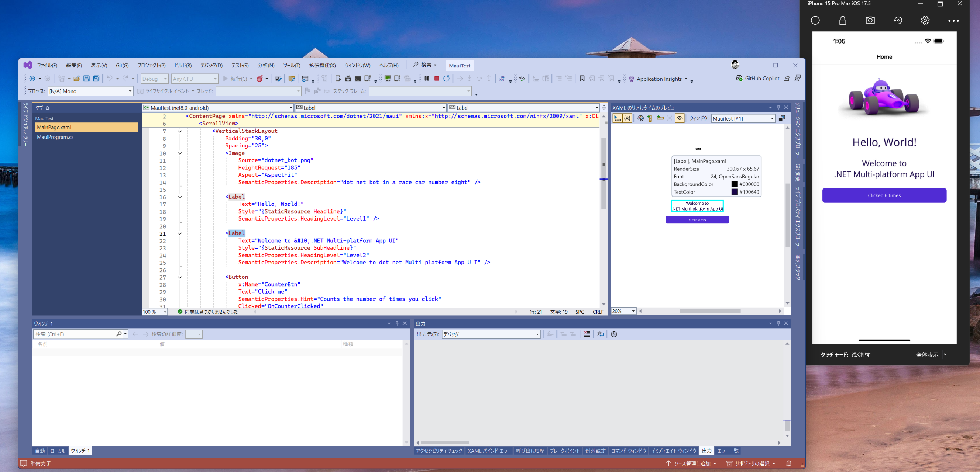
Task: Toggle the eye icon in XAML preview
Action: click(679, 119)
